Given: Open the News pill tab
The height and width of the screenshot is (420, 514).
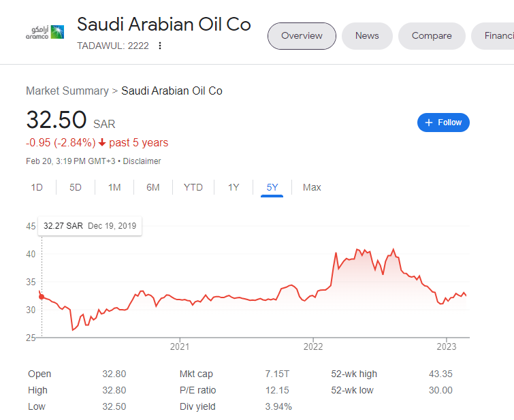Looking at the screenshot, I should tap(367, 36).
